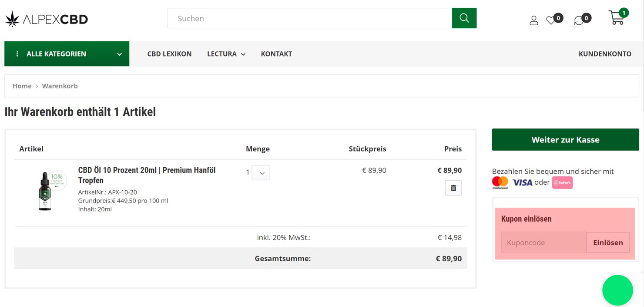Click the Sofort payment logo
Viewport: 644px width, 307px height.
pos(562,182)
